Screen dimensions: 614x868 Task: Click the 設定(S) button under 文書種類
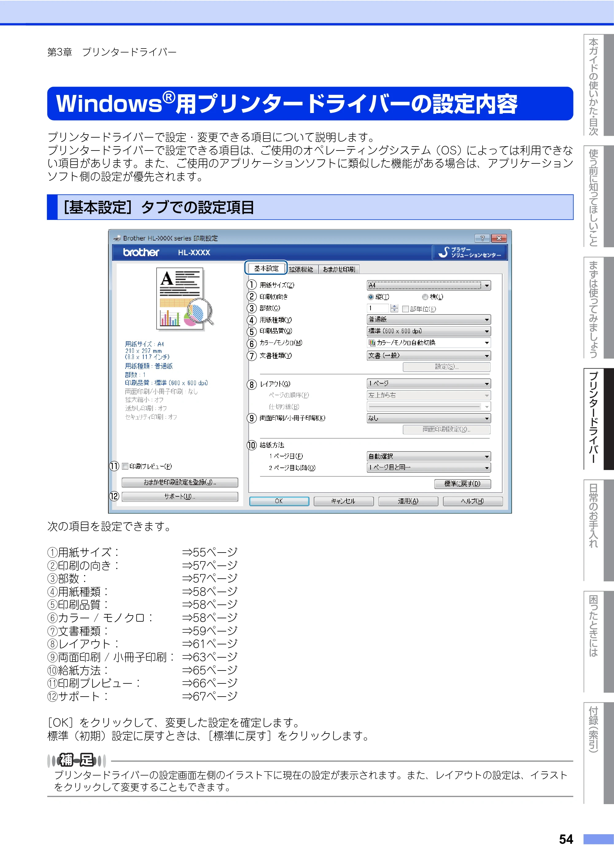click(446, 366)
